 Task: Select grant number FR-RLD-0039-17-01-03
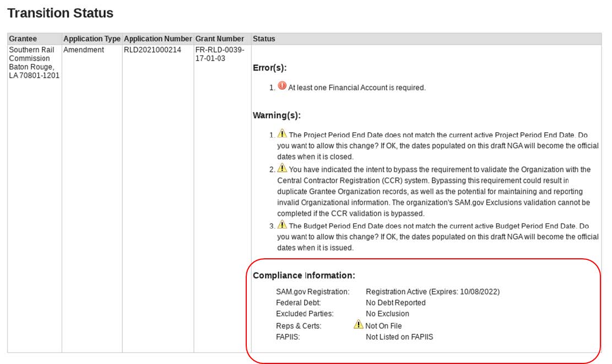(219, 54)
